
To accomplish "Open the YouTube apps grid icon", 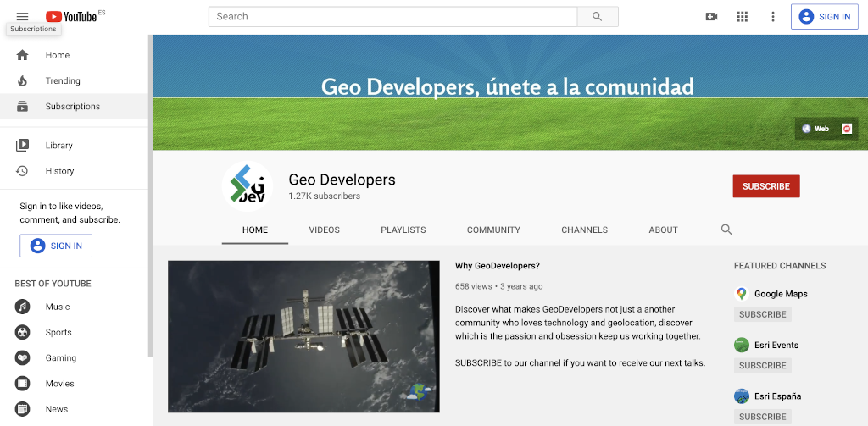I will pos(743,17).
